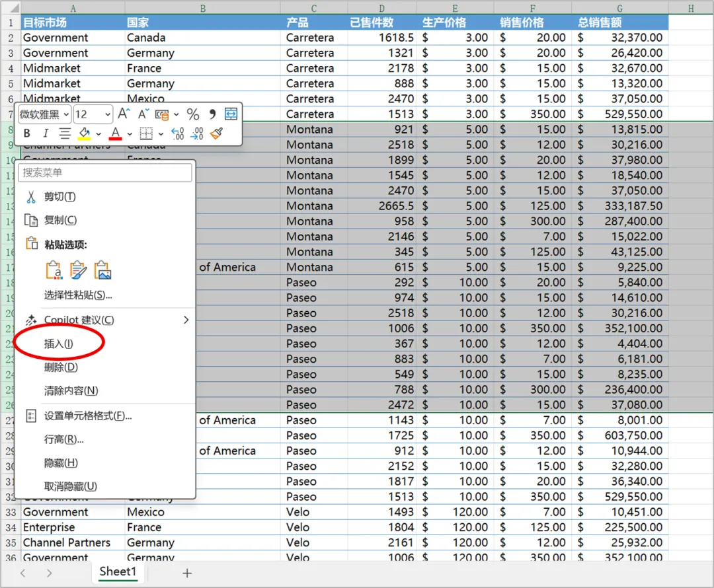This screenshot has height=588, width=714.
Task: Click the Velo cell in row 33
Action: click(314, 512)
